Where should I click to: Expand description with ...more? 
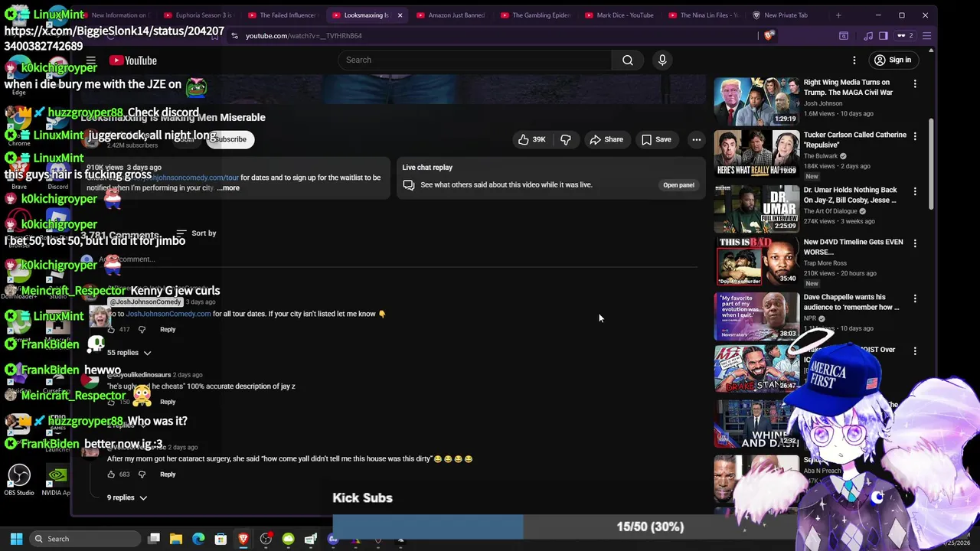228,188
